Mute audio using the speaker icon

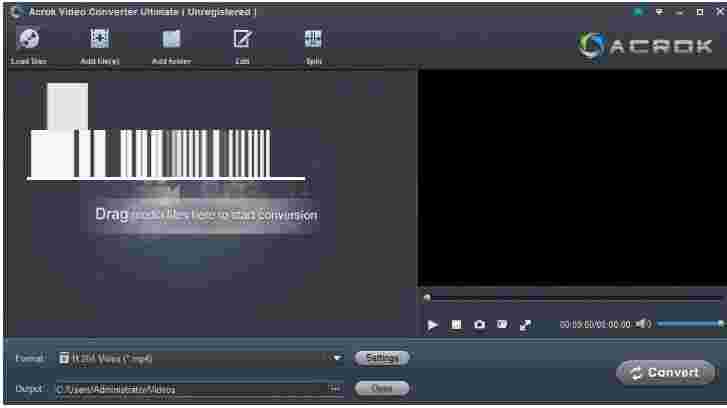[643, 324]
